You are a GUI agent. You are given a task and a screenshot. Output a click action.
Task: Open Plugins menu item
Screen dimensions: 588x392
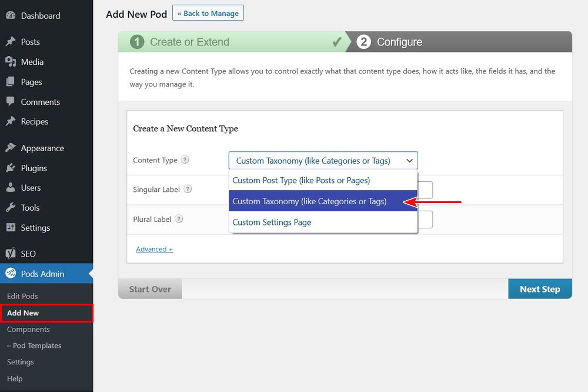[46, 168]
